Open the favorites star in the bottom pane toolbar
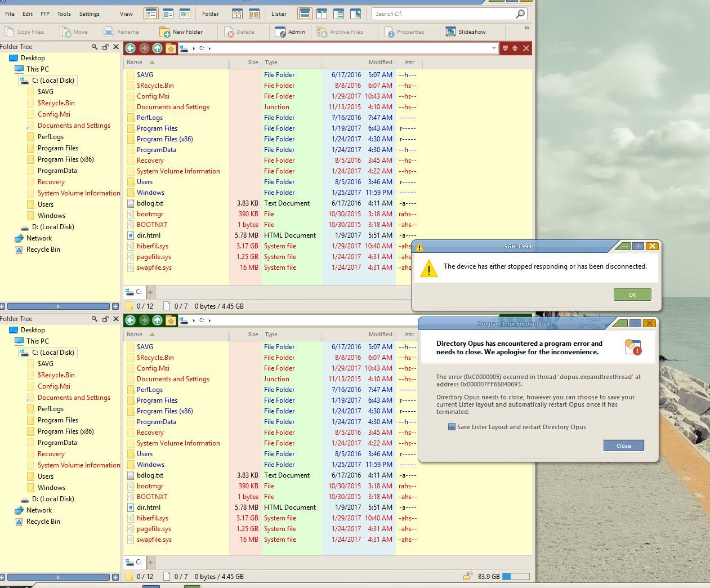The height and width of the screenshot is (588, 710). 171,320
